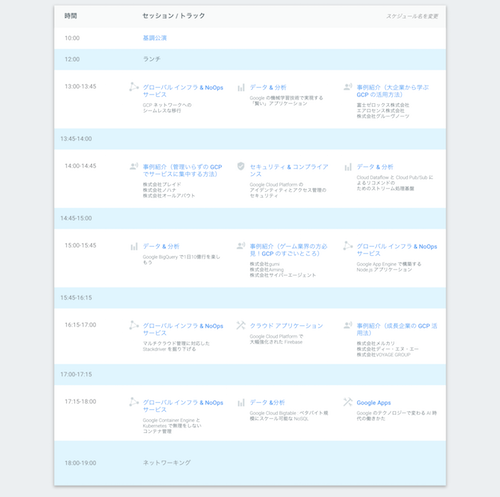Viewport: 500px width, 497px height.
Task: Select the 16:15-17:00 time cell
Action: tap(80, 325)
